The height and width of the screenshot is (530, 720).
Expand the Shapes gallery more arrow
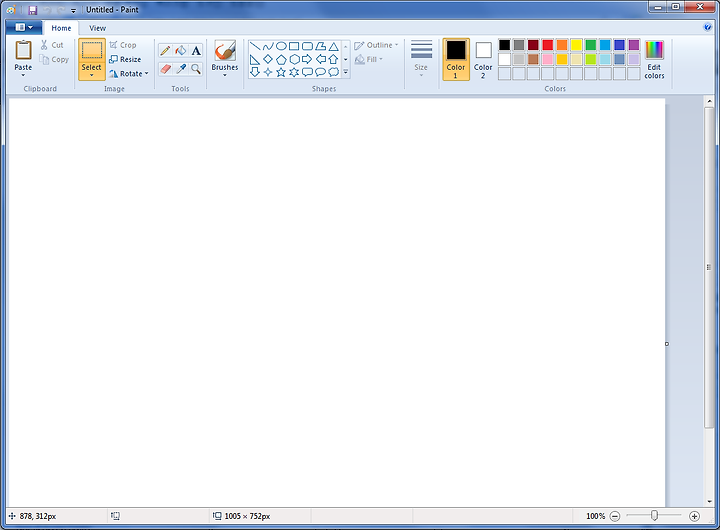click(x=346, y=72)
